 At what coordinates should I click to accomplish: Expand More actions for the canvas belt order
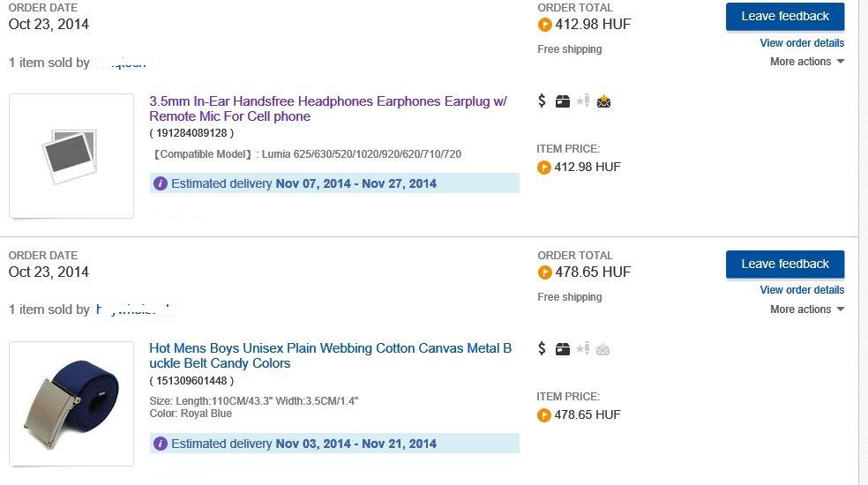click(x=807, y=310)
